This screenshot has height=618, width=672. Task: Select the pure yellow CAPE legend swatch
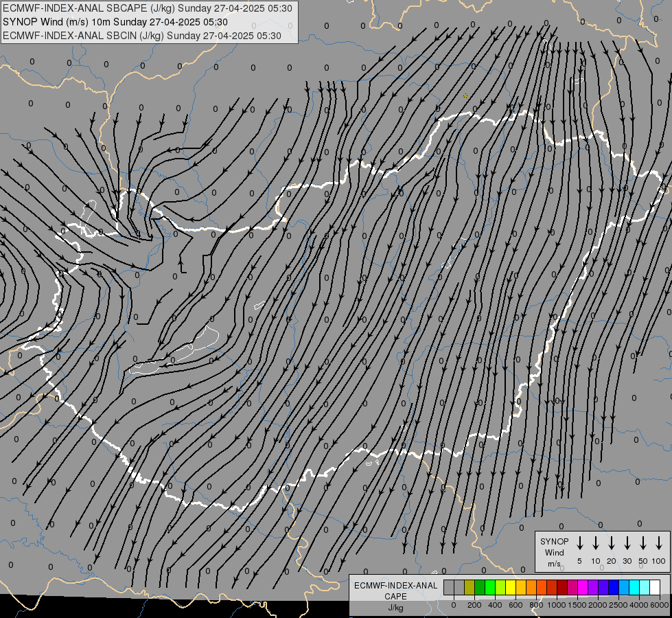coord(511,587)
